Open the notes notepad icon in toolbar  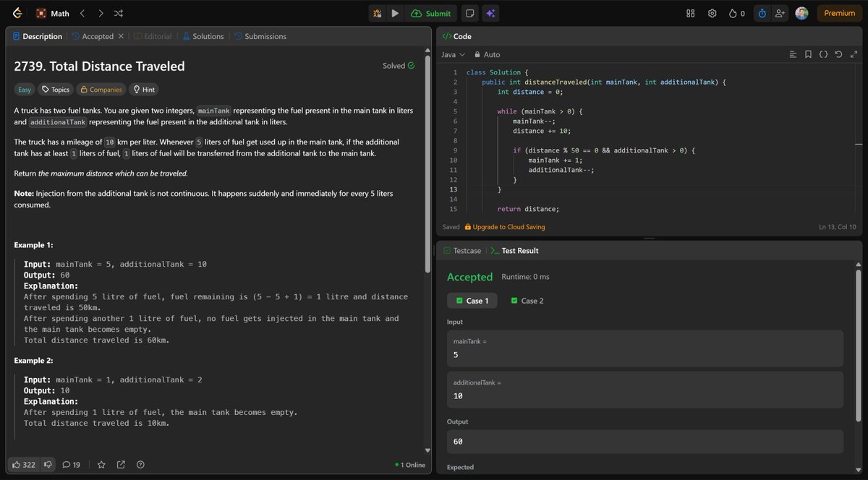469,13
